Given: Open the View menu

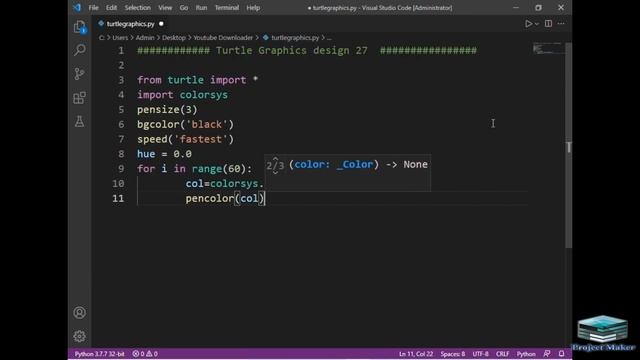Looking at the screenshot, I should coord(165,8).
